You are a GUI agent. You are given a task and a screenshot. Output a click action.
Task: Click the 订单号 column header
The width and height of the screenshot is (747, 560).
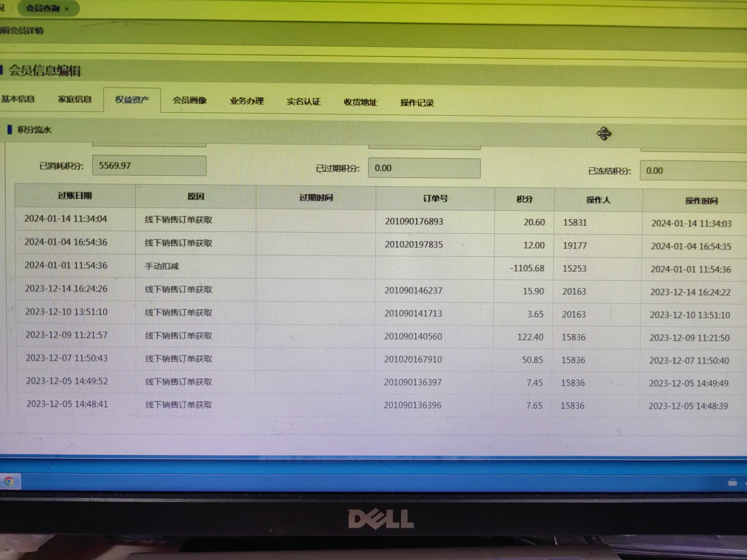pyautogui.click(x=435, y=199)
